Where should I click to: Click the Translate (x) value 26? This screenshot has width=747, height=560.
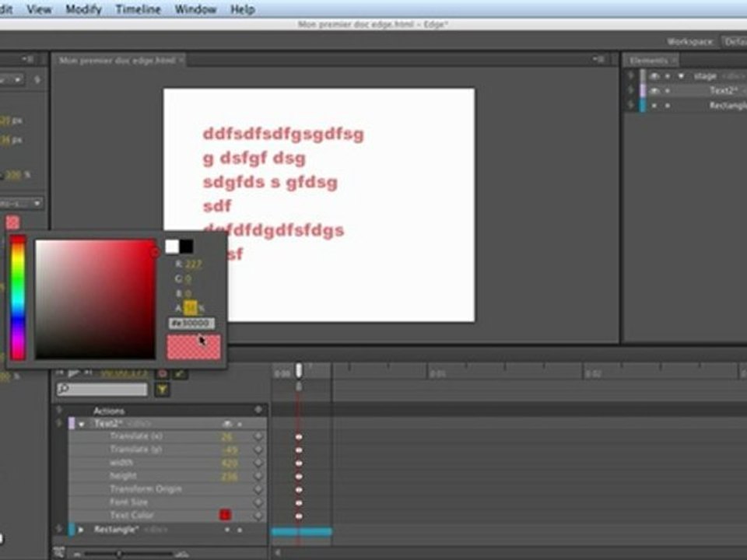click(226, 436)
